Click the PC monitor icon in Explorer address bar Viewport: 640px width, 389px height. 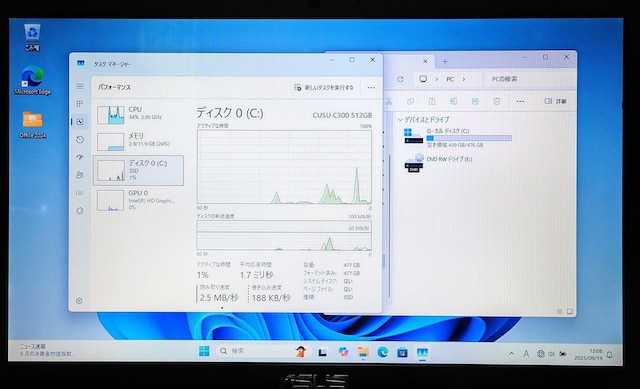(423, 79)
